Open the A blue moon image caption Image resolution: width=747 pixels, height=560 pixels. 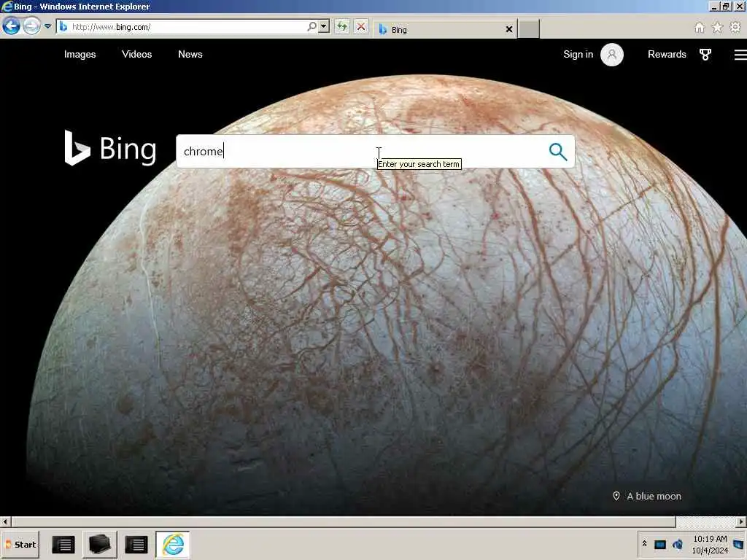point(654,496)
